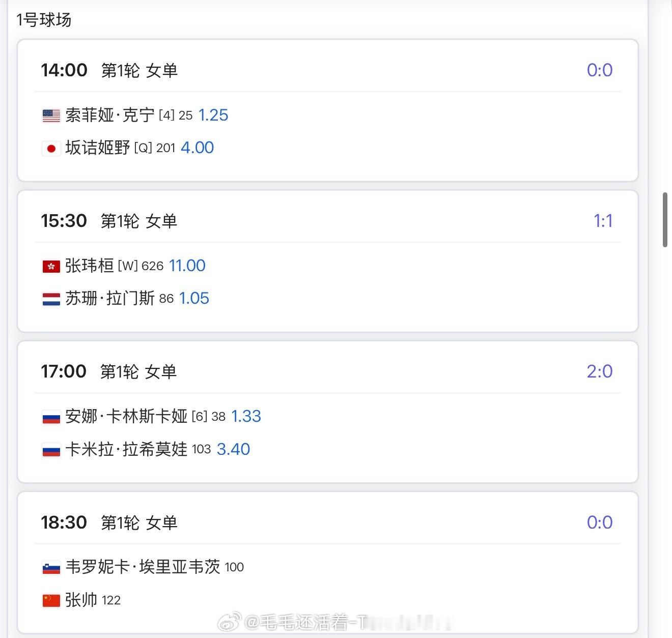Click the Russia flag beside 卡米拉·拉希莫娃
Image resolution: width=672 pixels, height=638 pixels.
(51, 450)
